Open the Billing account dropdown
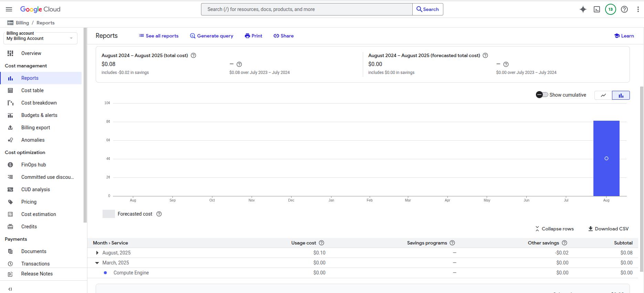Image resolution: width=644 pixels, height=293 pixels. [x=40, y=38]
